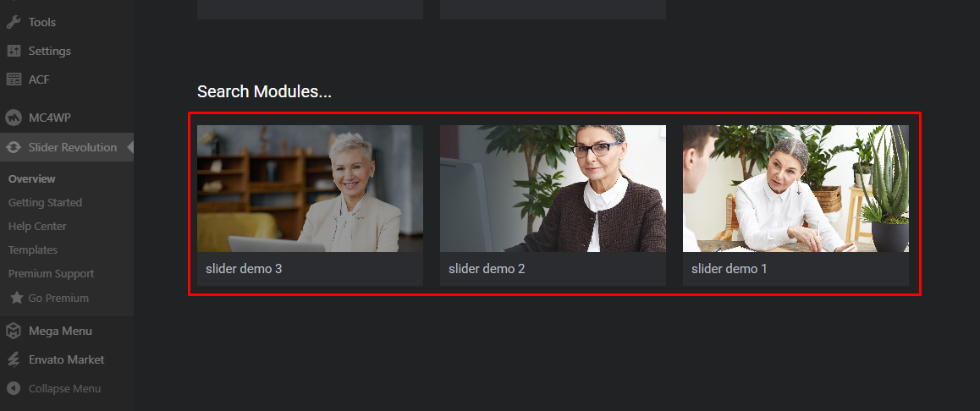Click the Envato Market leaf icon
This screenshot has height=411, width=980.
pos(14,359)
